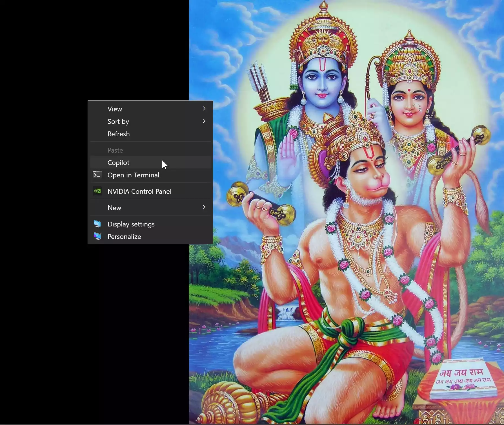The height and width of the screenshot is (425, 504).
Task: Open the View submenu
Action: 150,109
